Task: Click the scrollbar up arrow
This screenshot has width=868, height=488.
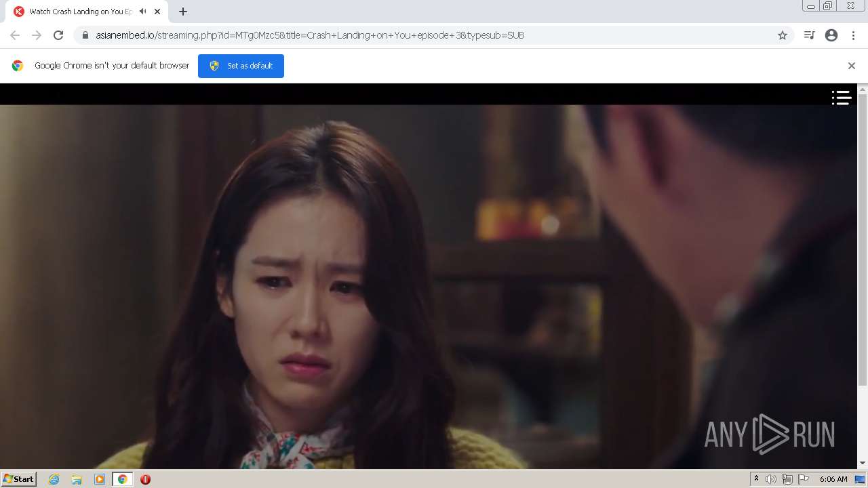Action: (x=863, y=89)
